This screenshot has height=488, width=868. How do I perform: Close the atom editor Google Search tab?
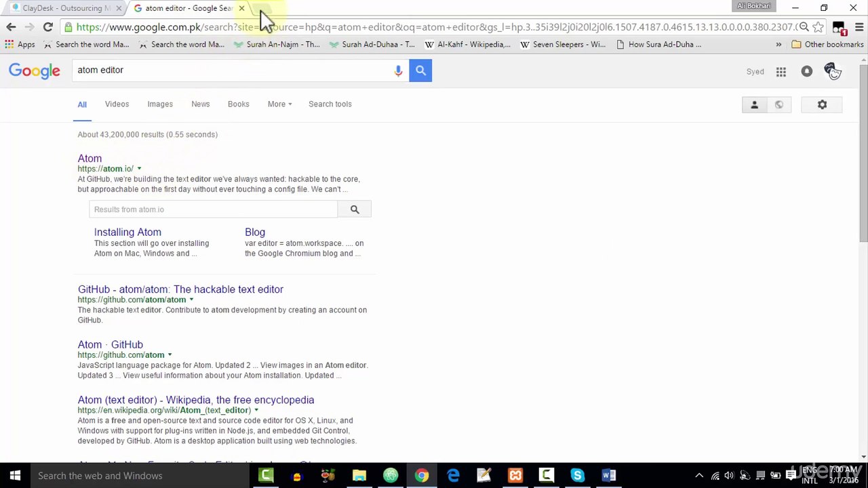tap(241, 8)
